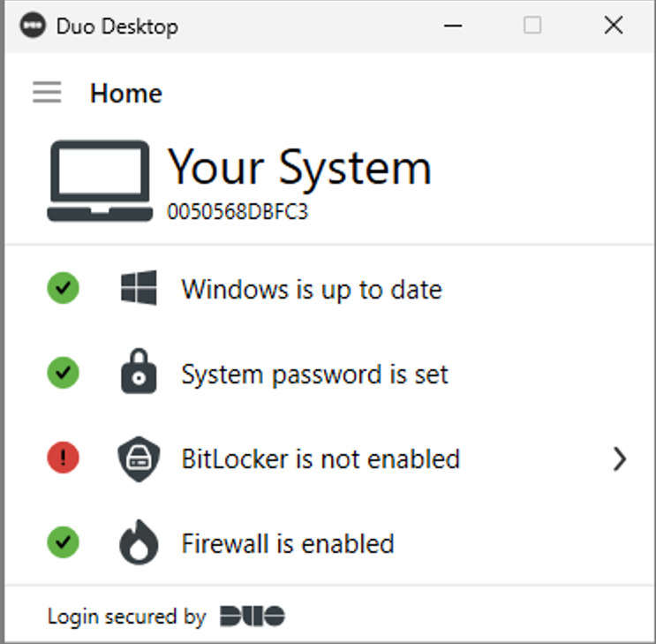Select 'Windows is up to date' row
The height and width of the screenshot is (644, 656).
click(x=312, y=289)
